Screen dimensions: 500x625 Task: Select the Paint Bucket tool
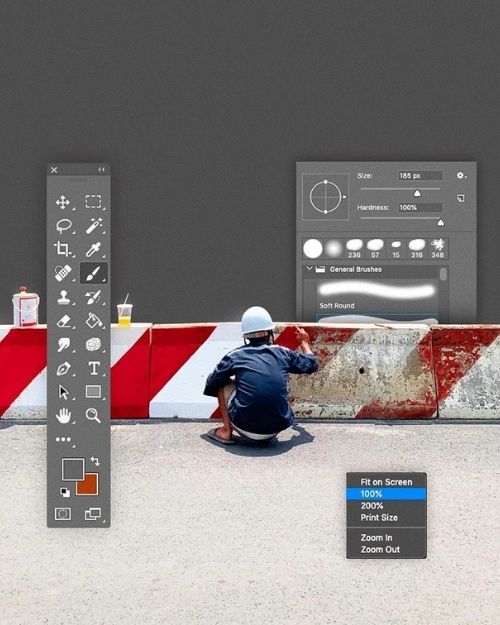(x=94, y=320)
